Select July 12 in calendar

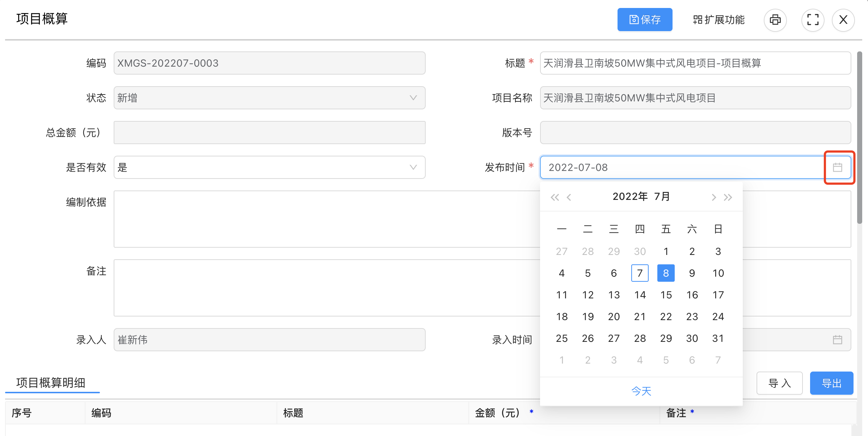point(587,295)
